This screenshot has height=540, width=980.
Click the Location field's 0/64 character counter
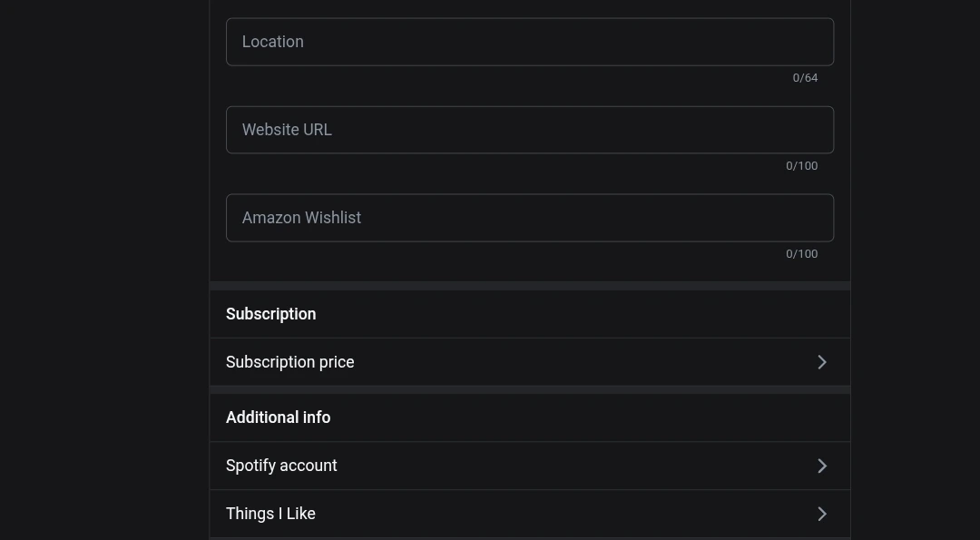point(805,78)
